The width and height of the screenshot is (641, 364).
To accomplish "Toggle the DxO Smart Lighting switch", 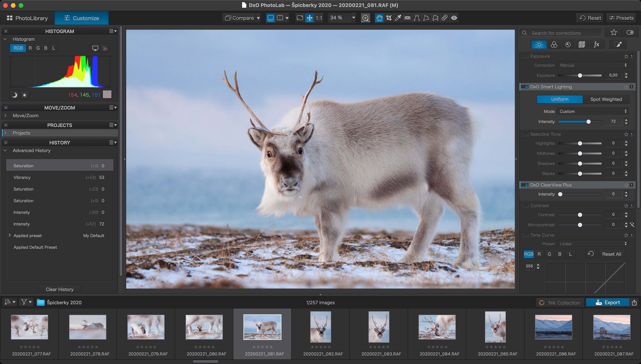I will [x=525, y=87].
